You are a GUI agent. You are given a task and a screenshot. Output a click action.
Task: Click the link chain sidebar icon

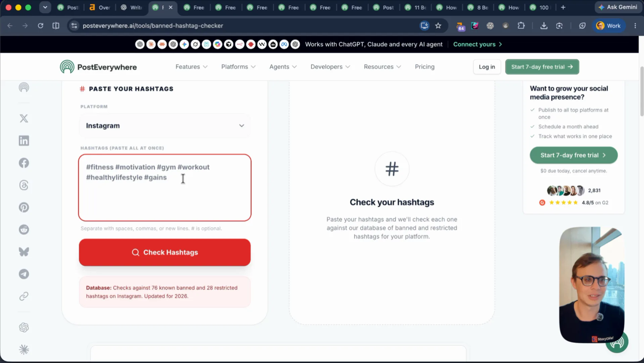pyautogui.click(x=24, y=296)
